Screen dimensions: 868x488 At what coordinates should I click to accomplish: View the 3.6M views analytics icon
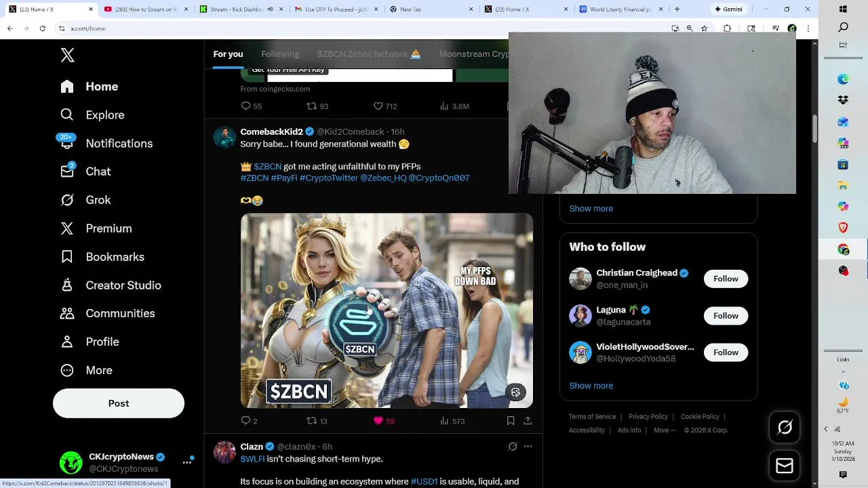click(x=444, y=106)
